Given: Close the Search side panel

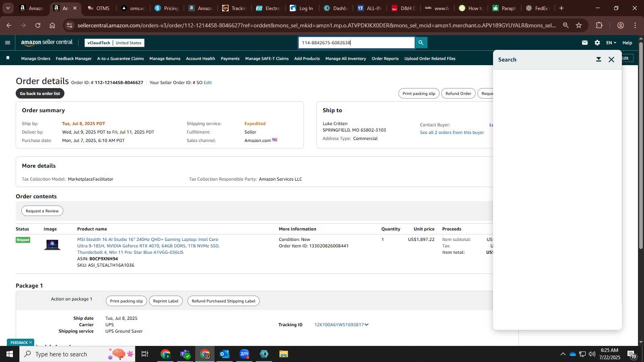Looking at the screenshot, I should coord(611,60).
